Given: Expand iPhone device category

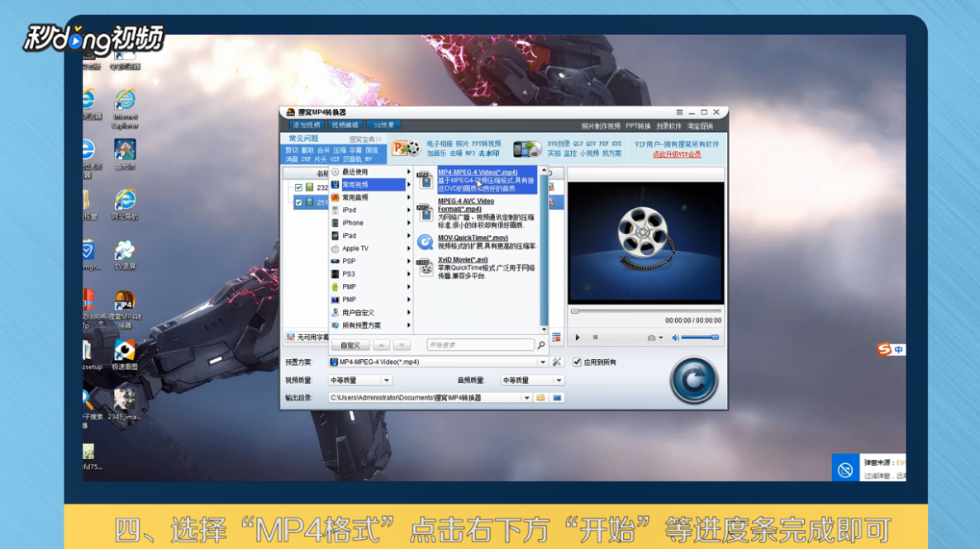Looking at the screenshot, I should [x=371, y=223].
